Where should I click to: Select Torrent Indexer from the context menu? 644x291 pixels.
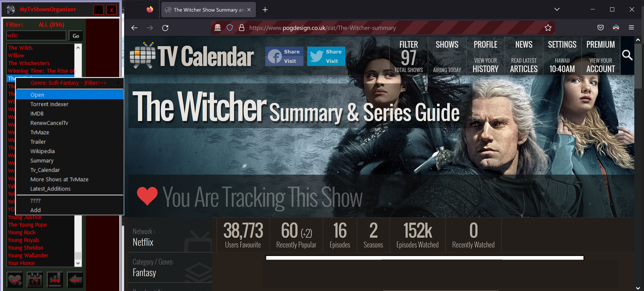click(49, 104)
